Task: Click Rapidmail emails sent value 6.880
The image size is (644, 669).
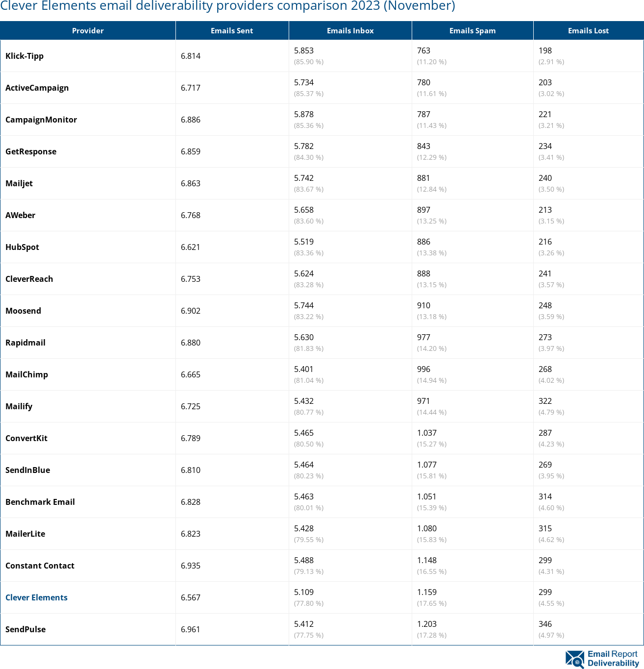Action: (x=191, y=343)
